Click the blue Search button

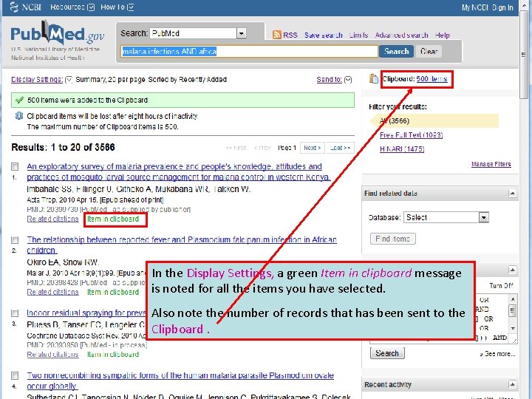396,51
